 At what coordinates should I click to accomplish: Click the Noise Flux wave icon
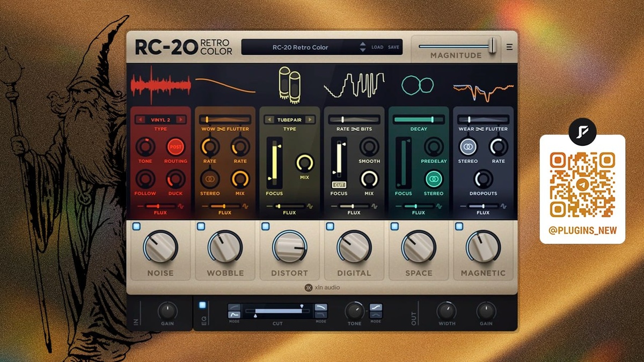coord(181,206)
